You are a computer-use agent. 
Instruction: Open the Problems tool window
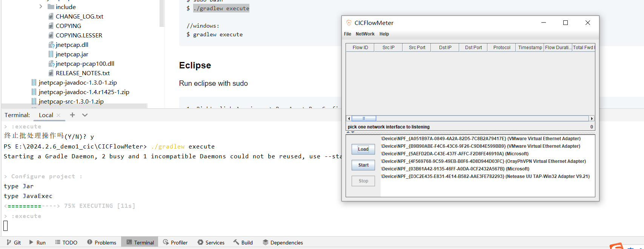[101, 243]
